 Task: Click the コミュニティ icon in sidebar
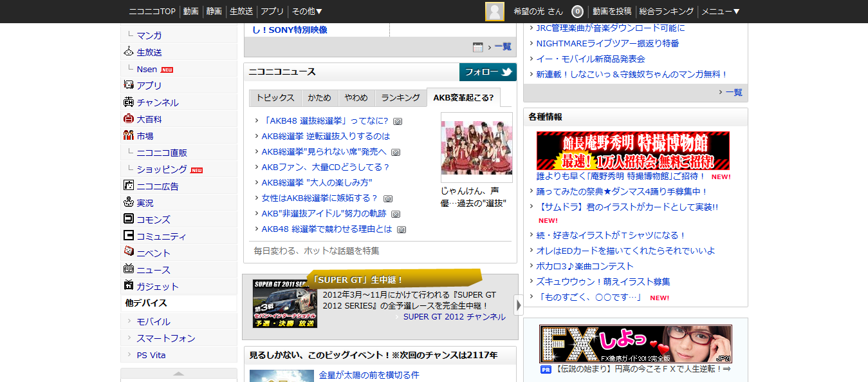[x=128, y=236]
